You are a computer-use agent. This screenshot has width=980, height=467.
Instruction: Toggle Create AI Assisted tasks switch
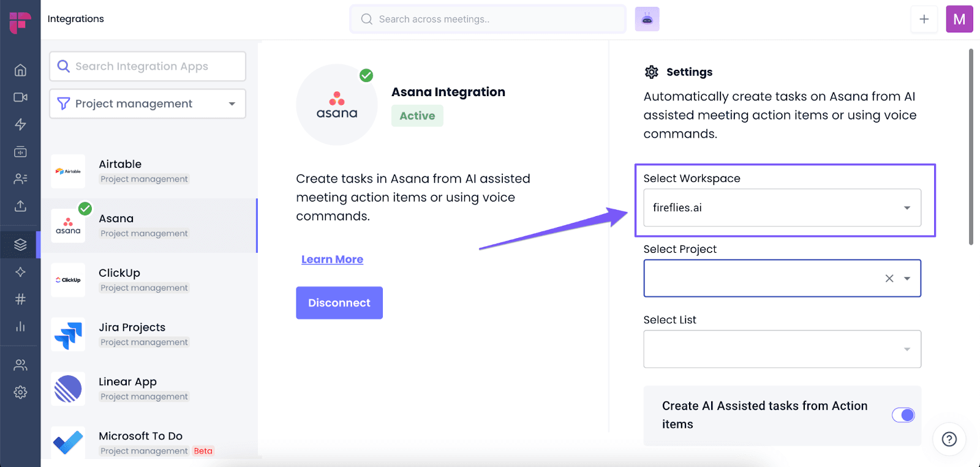pyautogui.click(x=903, y=415)
